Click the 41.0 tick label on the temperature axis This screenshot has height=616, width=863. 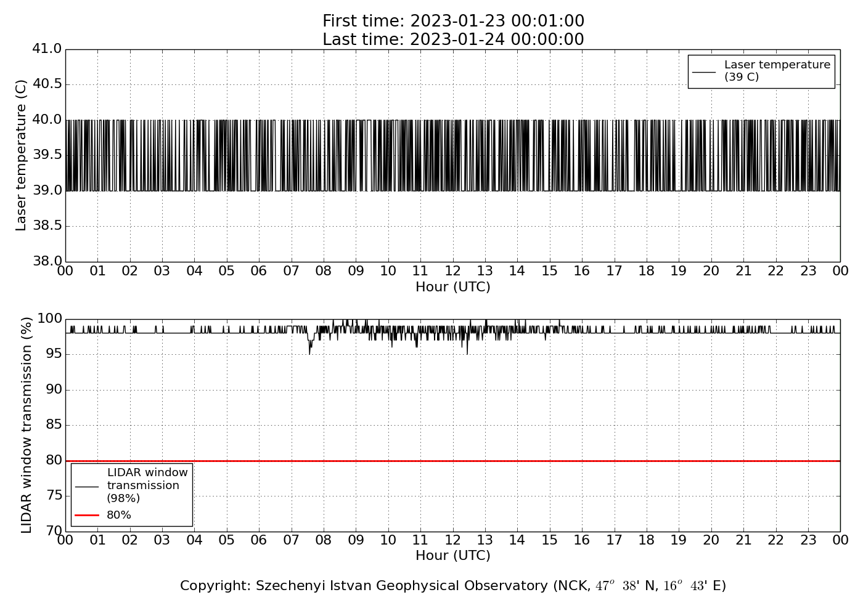click(47, 49)
